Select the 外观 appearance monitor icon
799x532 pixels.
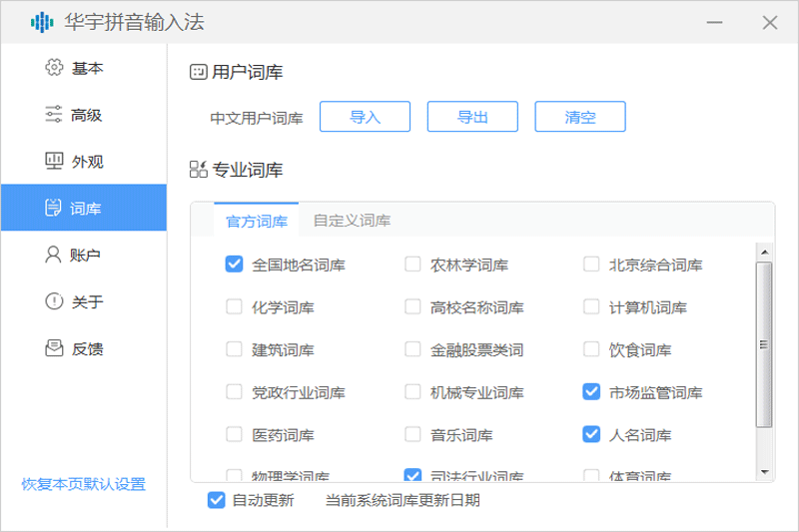point(54,162)
